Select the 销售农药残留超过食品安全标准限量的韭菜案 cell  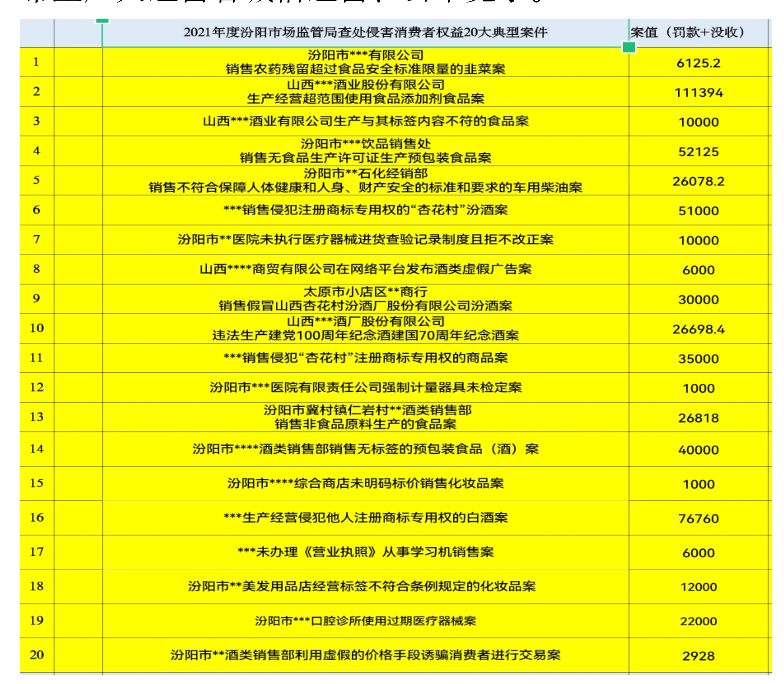[365, 63]
